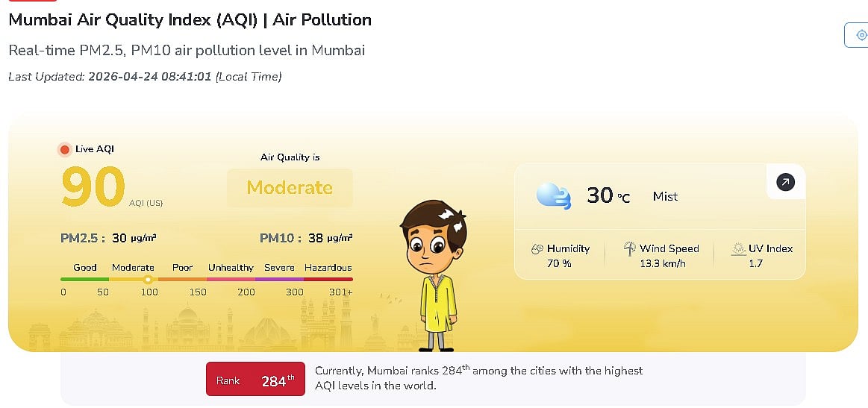868x408 pixels.
Task: Click the 30 °C temperature reading
Action: tap(608, 195)
